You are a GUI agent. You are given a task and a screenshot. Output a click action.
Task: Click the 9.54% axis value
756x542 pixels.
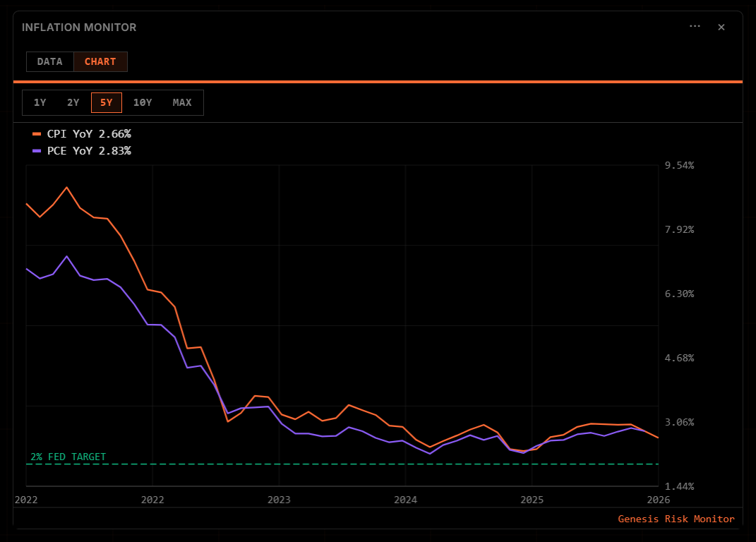(x=678, y=164)
